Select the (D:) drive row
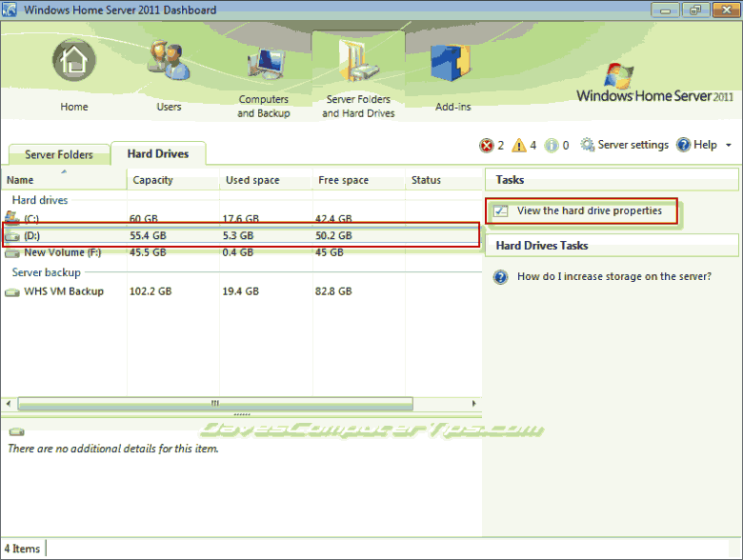 click(x=241, y=235)
